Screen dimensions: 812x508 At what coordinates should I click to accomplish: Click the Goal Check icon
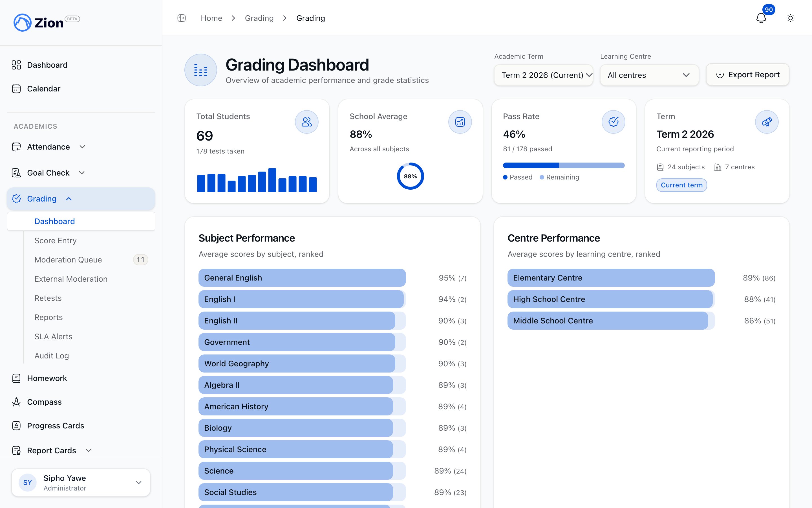[16, 173]
